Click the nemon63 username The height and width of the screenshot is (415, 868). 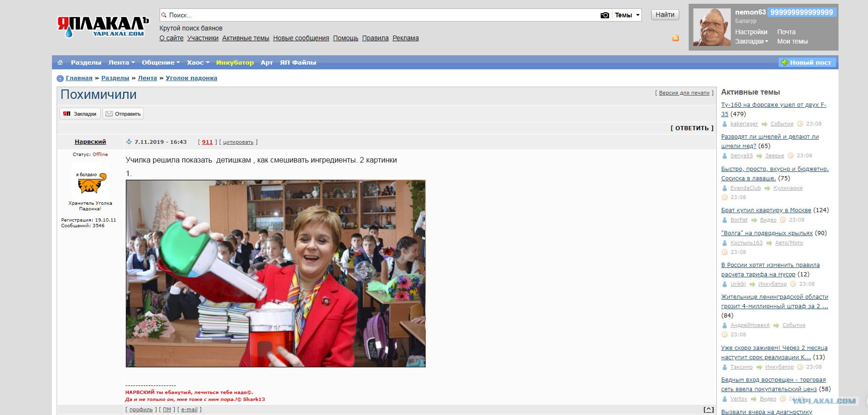750,12
